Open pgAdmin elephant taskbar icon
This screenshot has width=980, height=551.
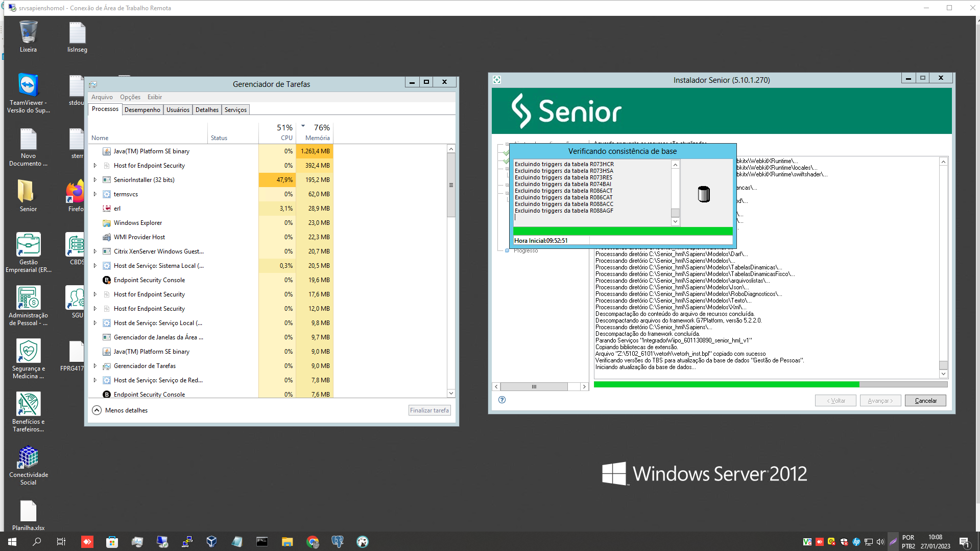(x=337, y=541)
